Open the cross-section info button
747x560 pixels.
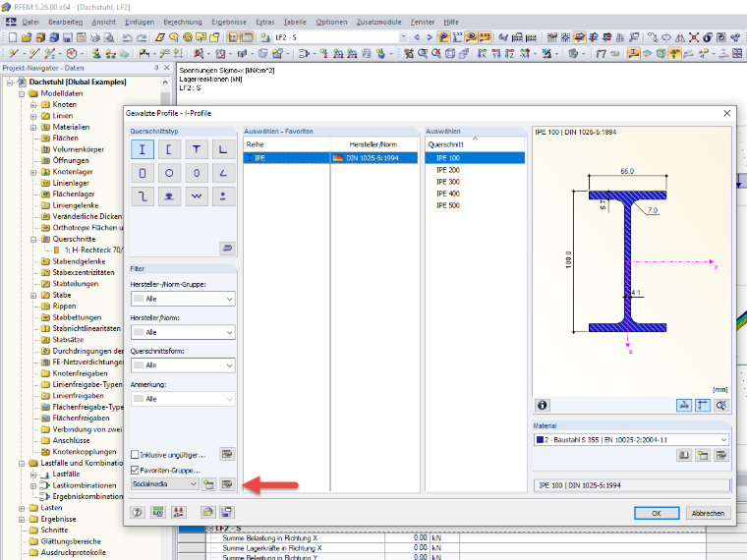point(543,405)
